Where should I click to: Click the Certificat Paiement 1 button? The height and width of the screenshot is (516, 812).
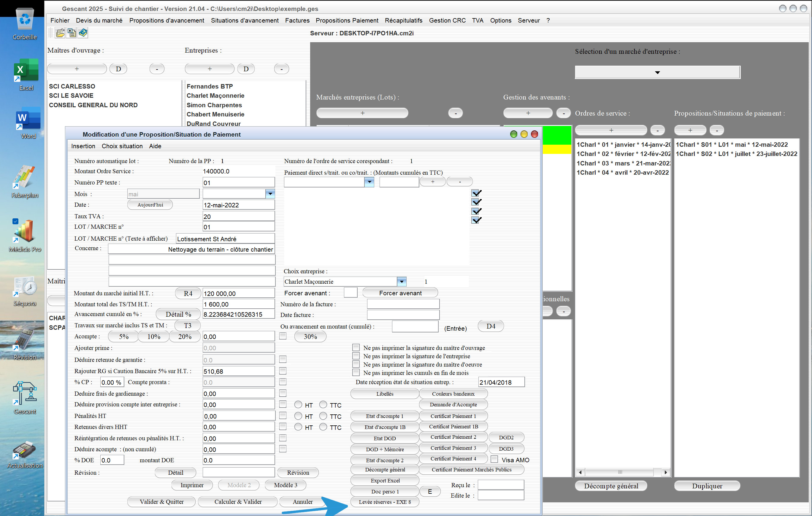pos(453,416)
